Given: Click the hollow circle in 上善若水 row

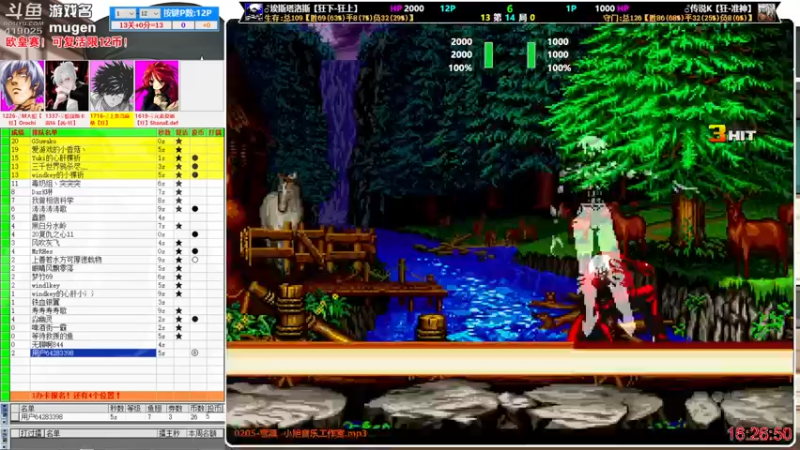Looking at the screenshot, I should coord(195,260).
